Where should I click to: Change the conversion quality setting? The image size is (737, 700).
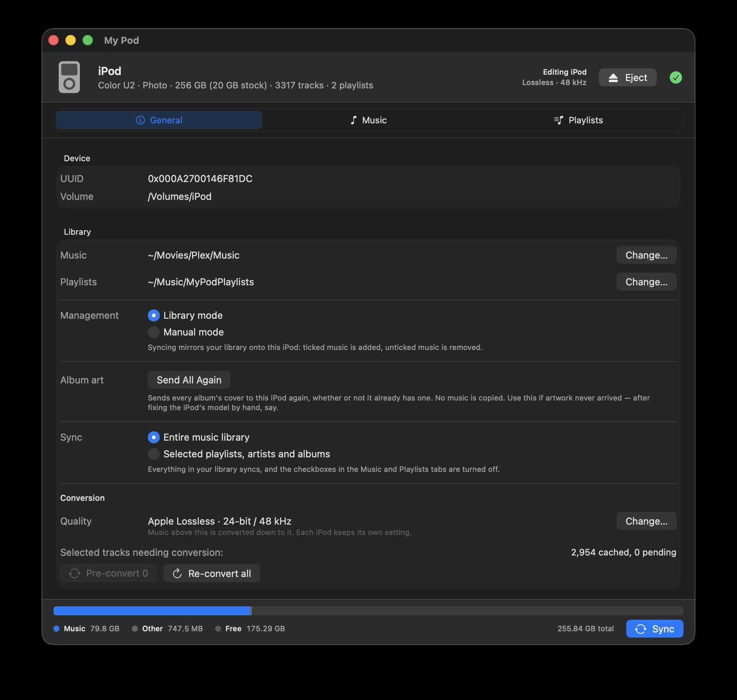[x=646, y=521]
